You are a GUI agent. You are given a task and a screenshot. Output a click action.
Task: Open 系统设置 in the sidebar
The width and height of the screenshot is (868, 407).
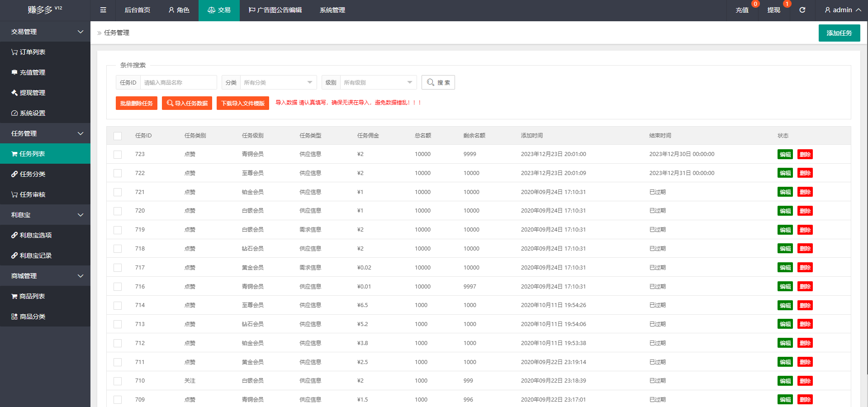pyautogui.click(x=32, y=113)
